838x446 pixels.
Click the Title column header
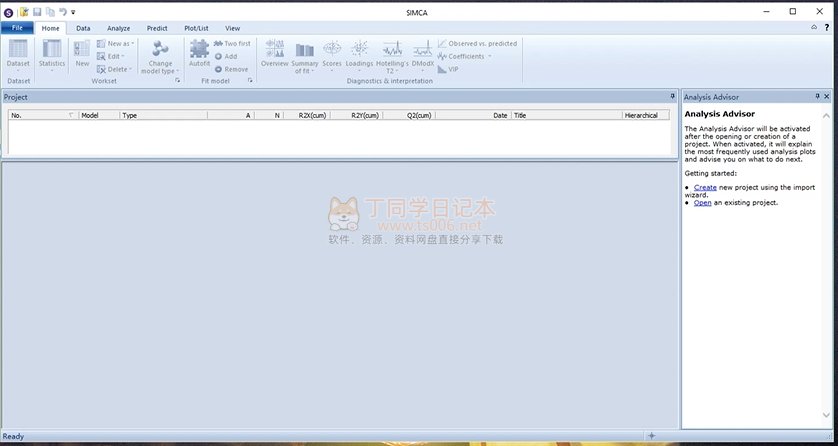(567, 115)
